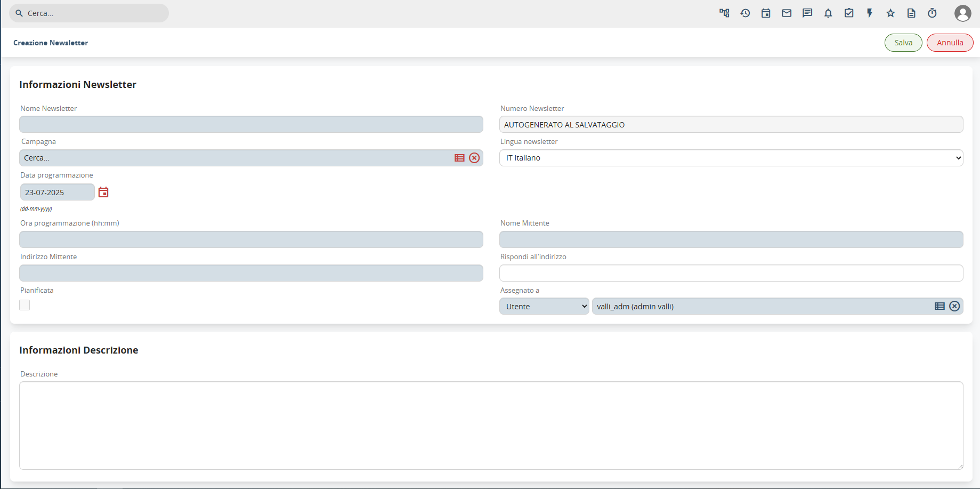Expand the Lingua newsletter dropdown
This screenshot has width=980, height=489.
731,158
